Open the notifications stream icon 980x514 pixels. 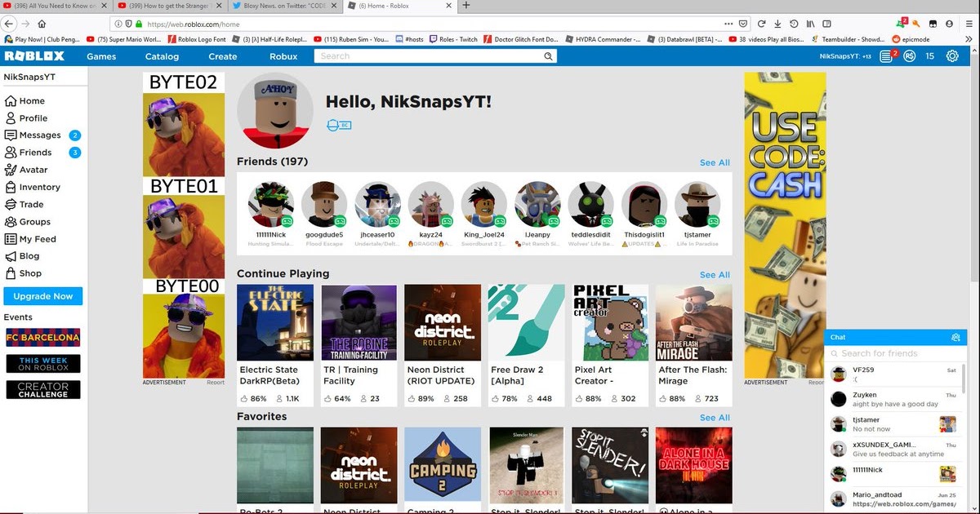point(888,56)
